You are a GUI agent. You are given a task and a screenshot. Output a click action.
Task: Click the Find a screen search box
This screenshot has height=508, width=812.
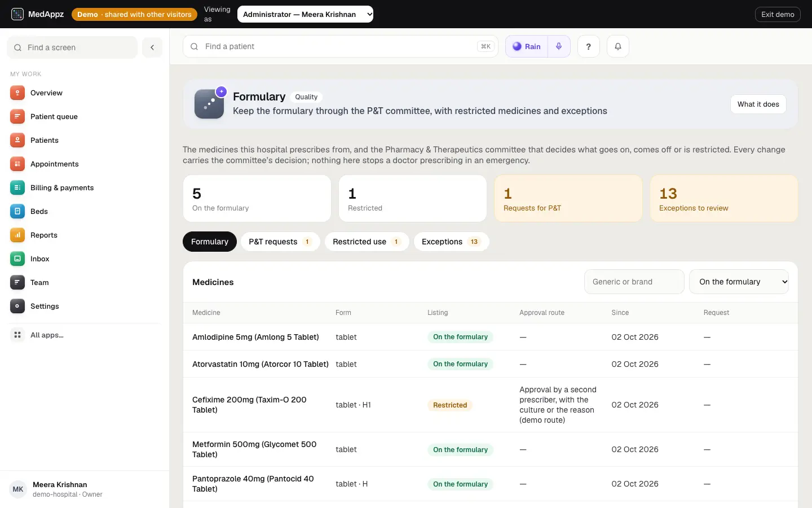point(72,47)
